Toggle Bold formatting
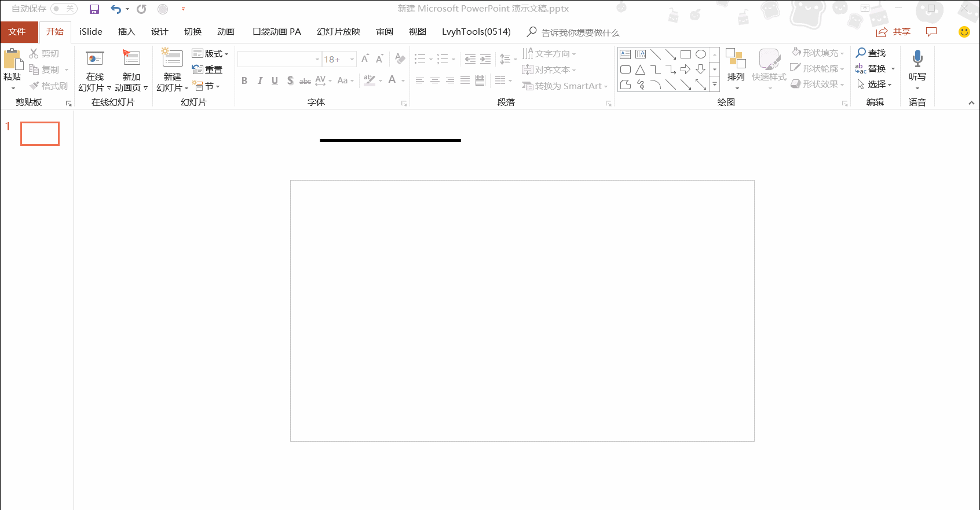This screenshot has width=980, height=510. [x=244, y=80]
